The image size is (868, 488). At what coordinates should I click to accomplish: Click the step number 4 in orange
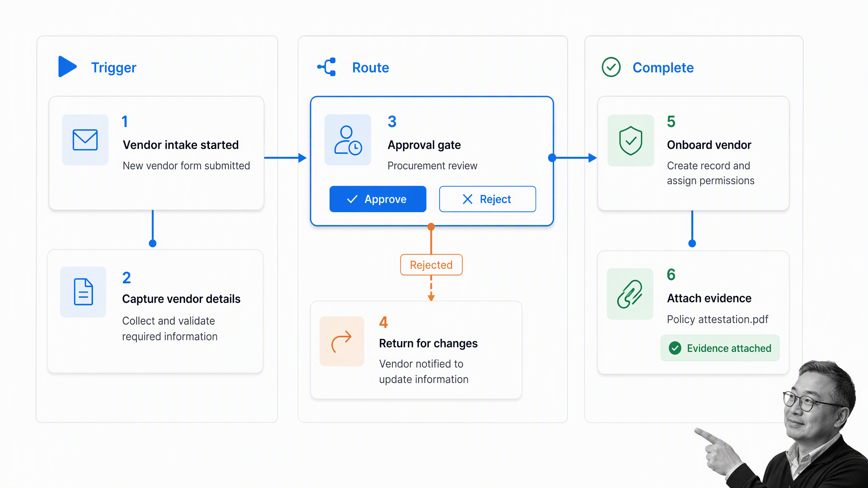pos(383,322)
